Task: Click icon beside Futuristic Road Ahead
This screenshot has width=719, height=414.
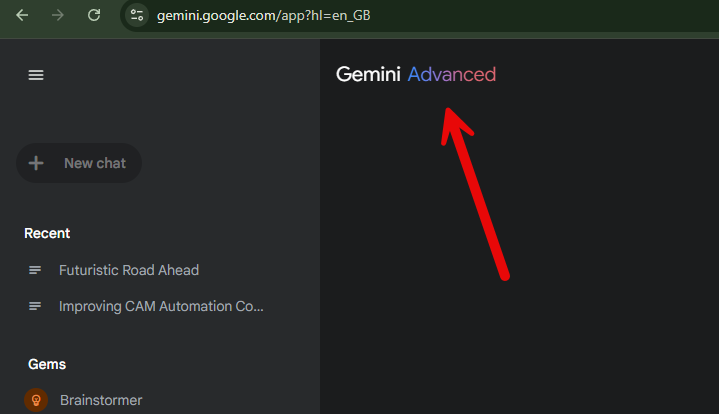Action: pos(35,270)
